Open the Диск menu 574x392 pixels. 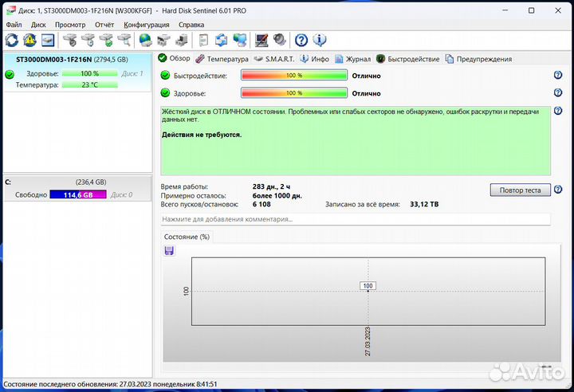pos(38,25)
